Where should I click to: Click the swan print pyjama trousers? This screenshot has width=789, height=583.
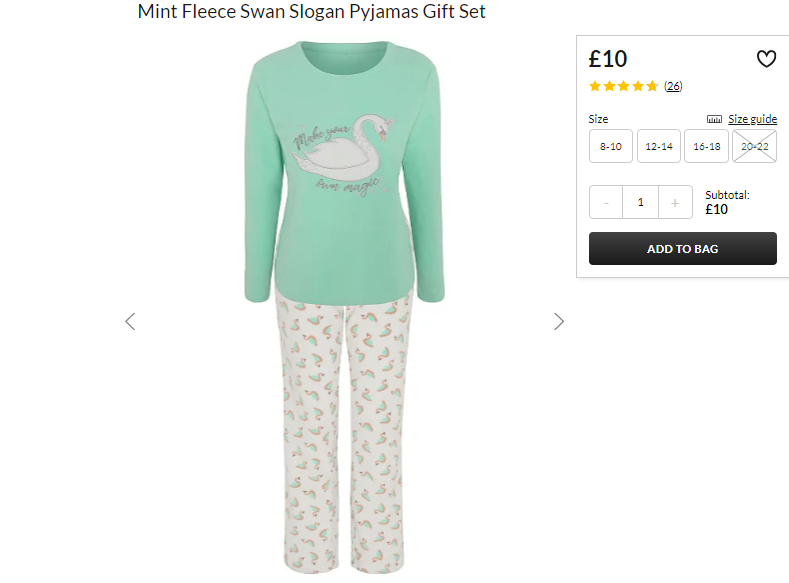tap(344, 432)
